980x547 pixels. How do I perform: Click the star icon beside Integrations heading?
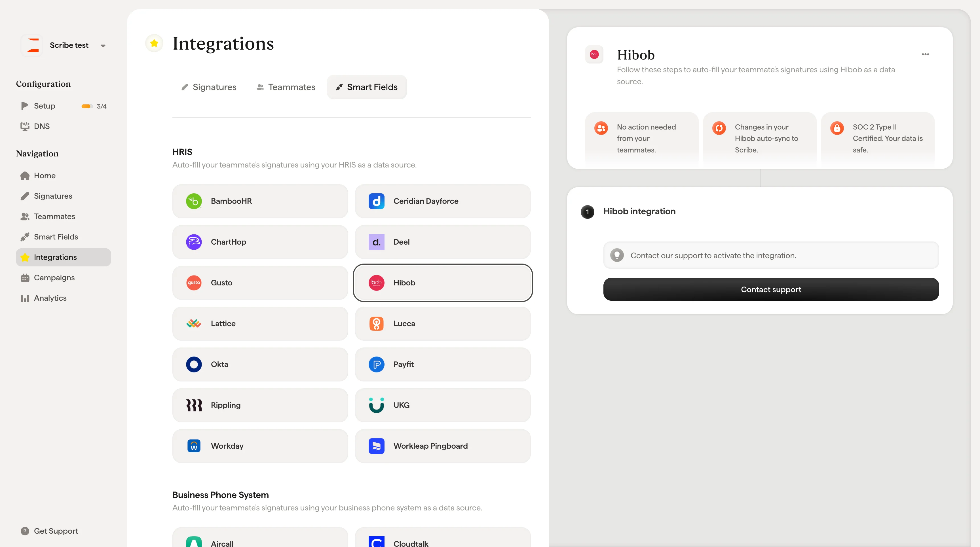point(154,43)
